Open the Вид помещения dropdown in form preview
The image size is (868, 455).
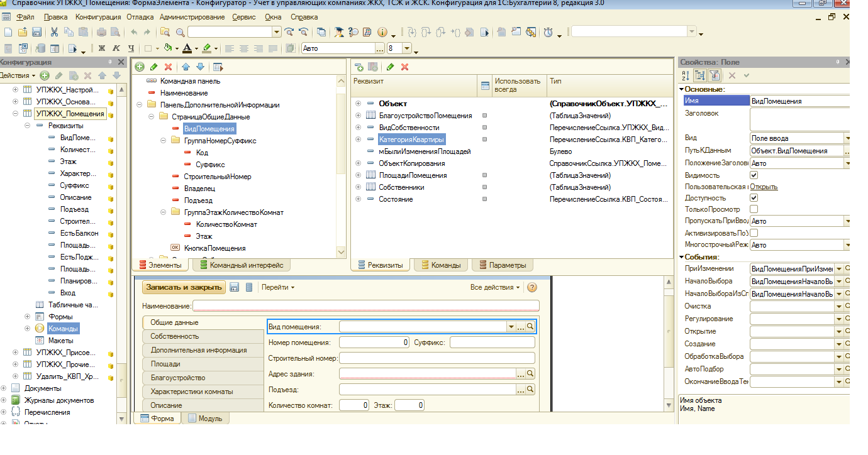[510, 327]
